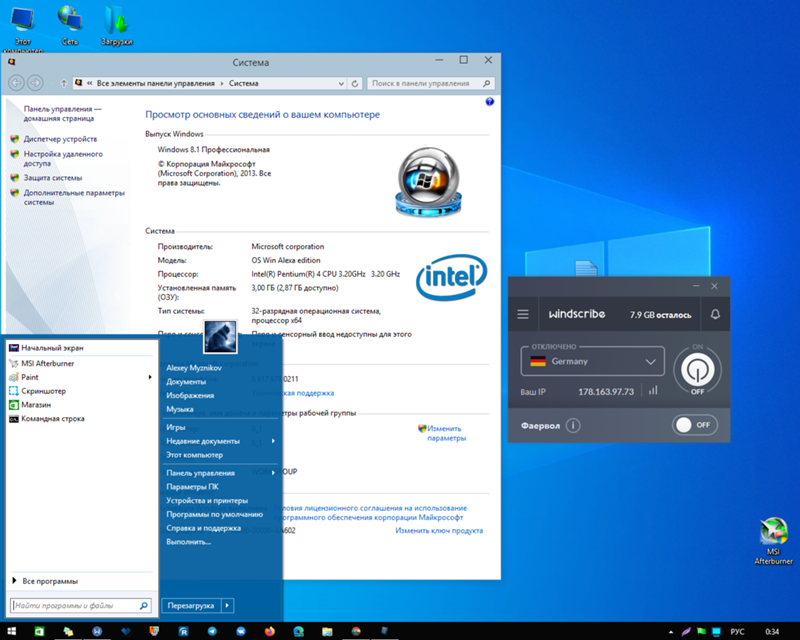The image size is (800, 640).
Task: Open Настройка удаленного доступа link
Action: pyautogui.click(x=63, y=159)
